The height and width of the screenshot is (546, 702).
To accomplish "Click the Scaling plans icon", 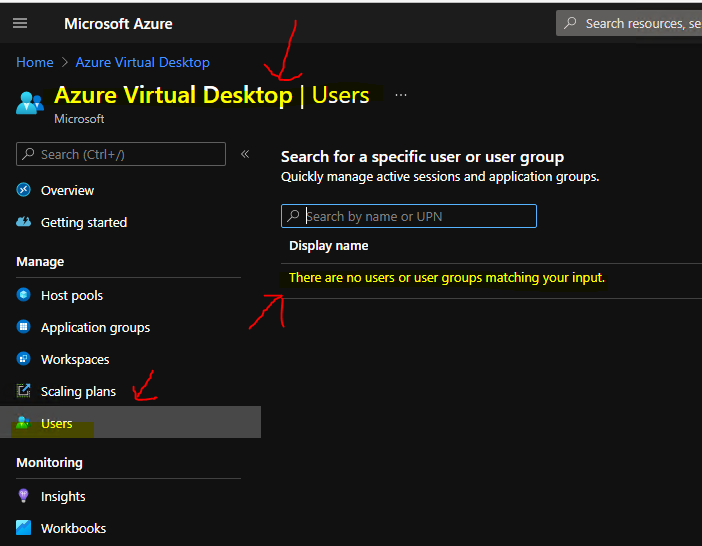I will (23, 391).
